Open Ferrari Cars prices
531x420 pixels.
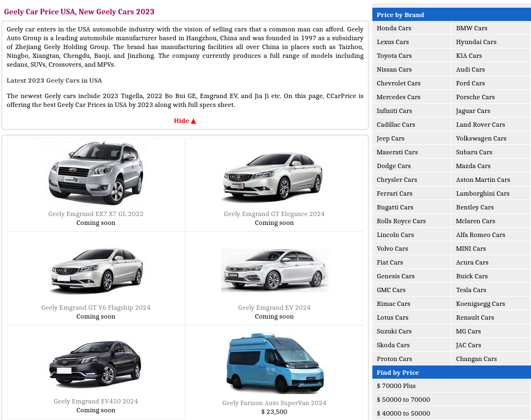(x=394, y=193)
